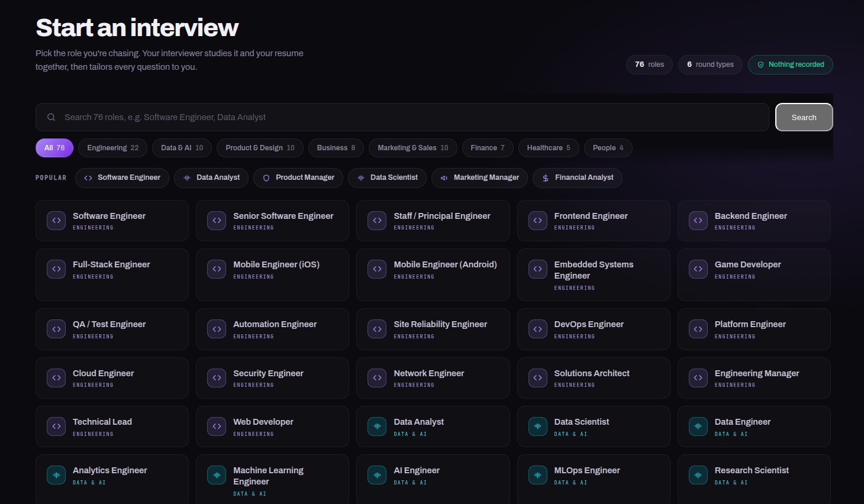Click the code icon on Staff / Principal Engineer card

coord(377,221)
